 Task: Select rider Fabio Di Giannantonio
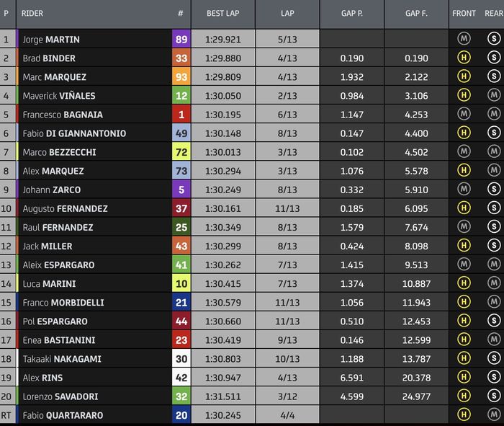[74, 133]
